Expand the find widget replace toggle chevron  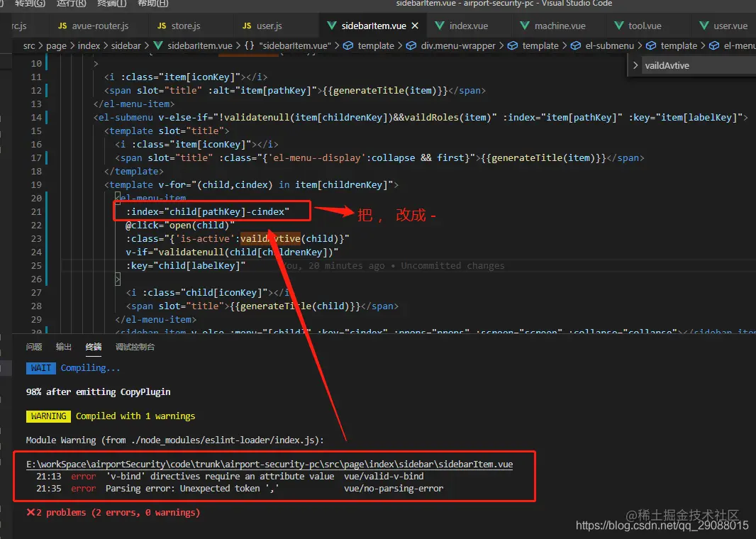635,65
